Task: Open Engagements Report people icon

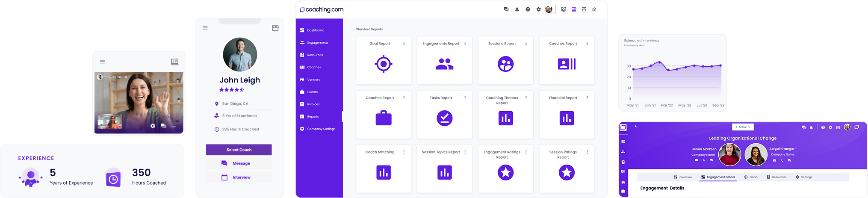Action: (x=445, y=64)
